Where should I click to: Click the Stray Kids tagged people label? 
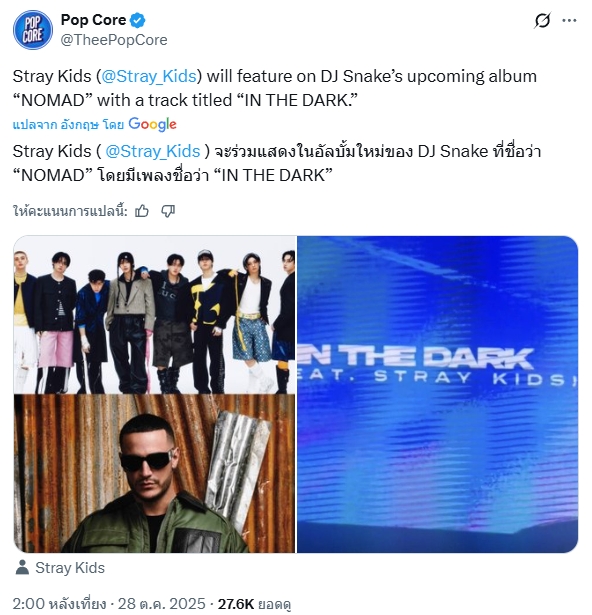point(70,568)
